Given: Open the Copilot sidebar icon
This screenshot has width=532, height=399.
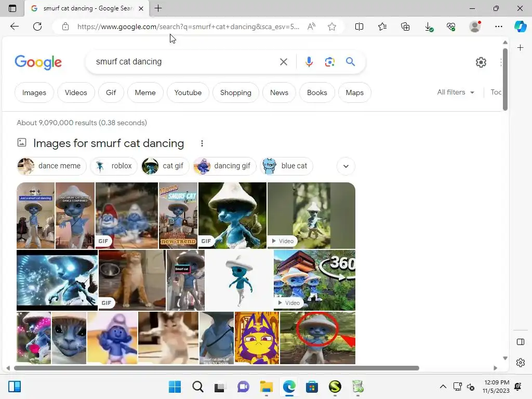Looking at the screenshot, I should [520, 26].
